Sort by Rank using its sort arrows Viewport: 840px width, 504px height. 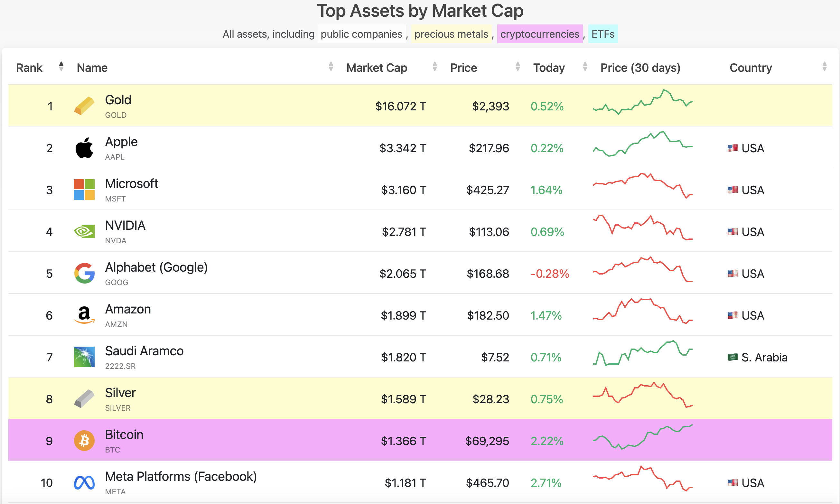61,66
